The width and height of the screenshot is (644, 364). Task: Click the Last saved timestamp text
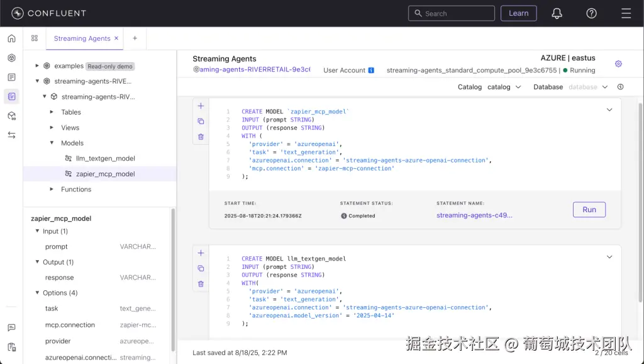240,353
